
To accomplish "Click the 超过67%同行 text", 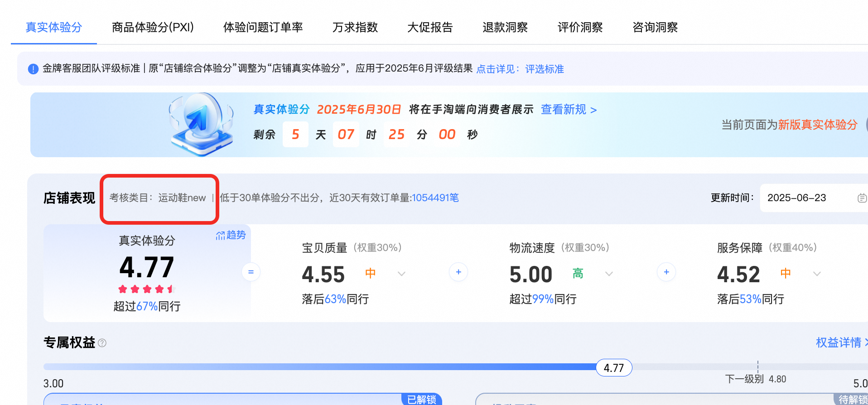I will 147,306.
